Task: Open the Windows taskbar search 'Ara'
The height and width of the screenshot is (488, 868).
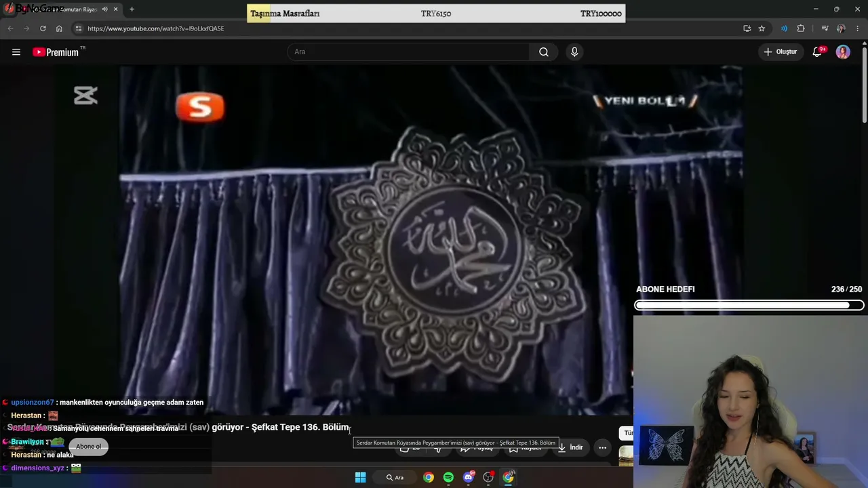Action: (395, 478)
